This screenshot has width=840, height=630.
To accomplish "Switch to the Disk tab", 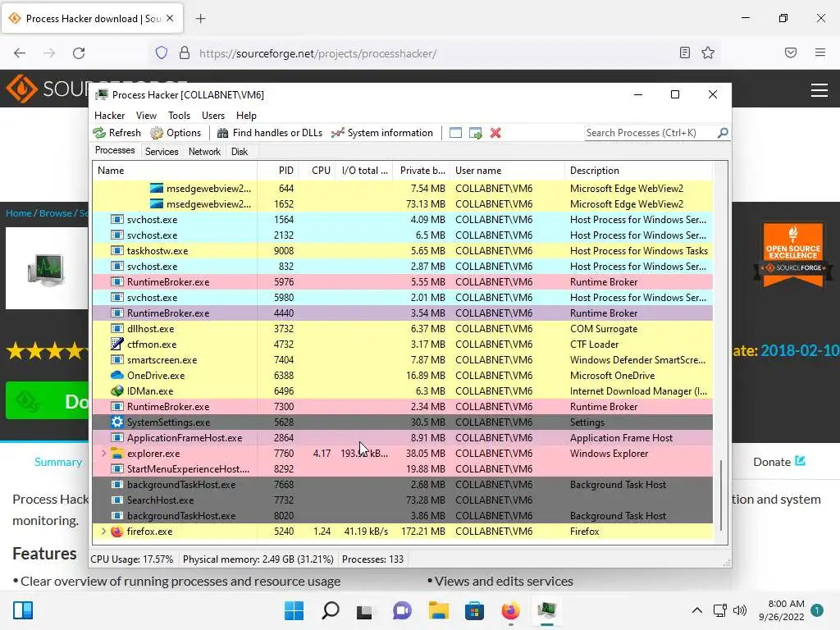I will 240,152.
